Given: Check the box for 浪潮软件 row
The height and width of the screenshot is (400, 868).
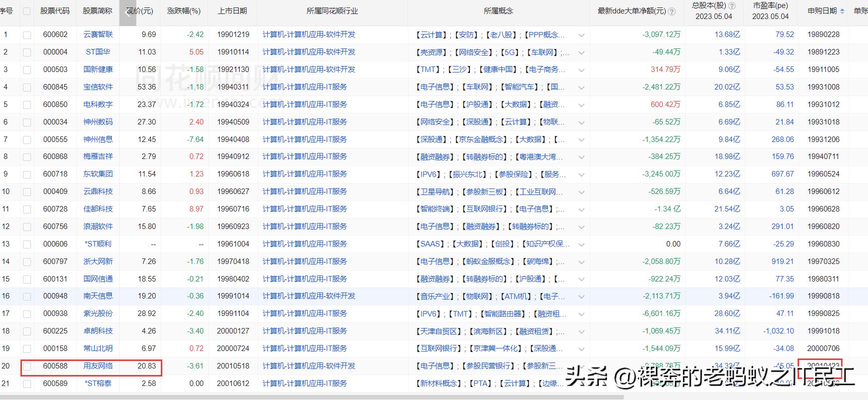Looking at the screenshot, I should [x=27, y=227].
